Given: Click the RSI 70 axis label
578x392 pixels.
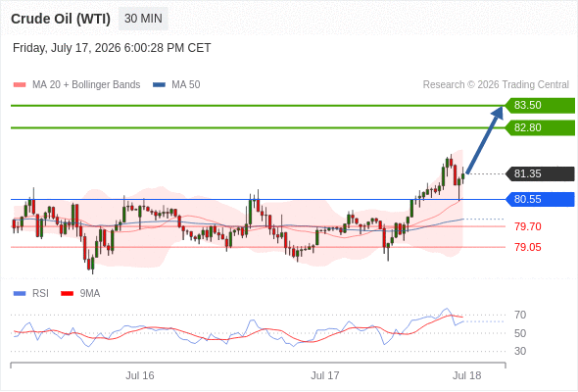Looking at the screenshot, I should [x=520, y=315].
